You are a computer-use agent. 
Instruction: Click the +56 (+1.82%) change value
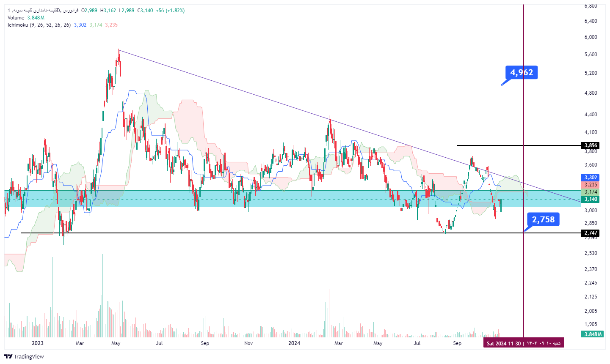pyautogui.click(x=170, y=11)
